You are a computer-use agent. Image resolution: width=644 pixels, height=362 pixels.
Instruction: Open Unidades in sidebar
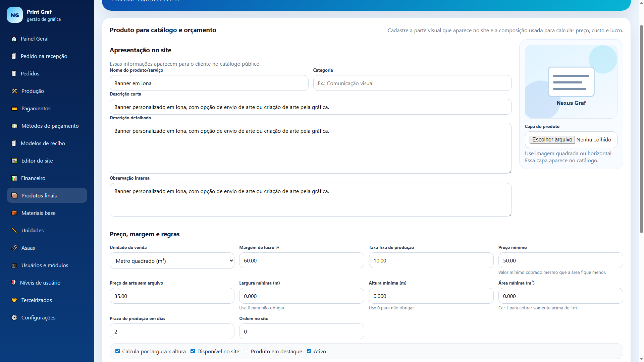click(47, 231)
